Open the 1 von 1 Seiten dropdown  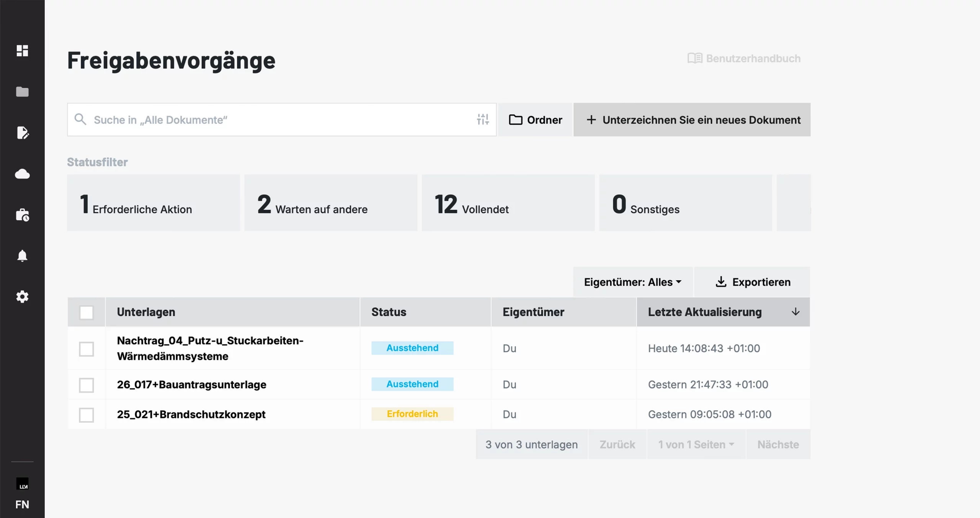click(696, 444)
